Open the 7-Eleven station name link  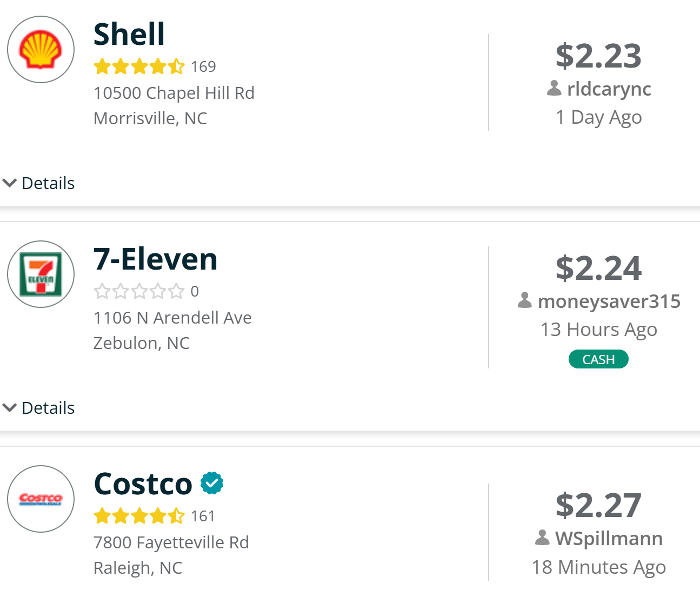155,259
